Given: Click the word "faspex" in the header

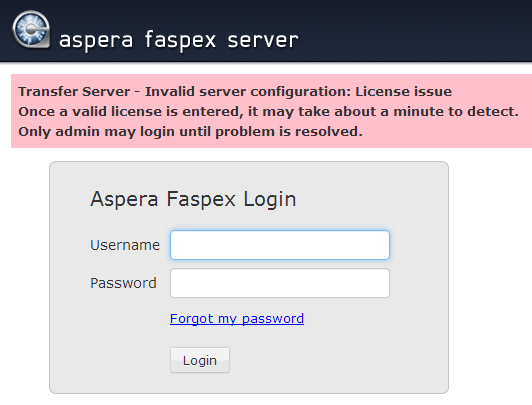Looking at the screenshot, I should [180, 40].
